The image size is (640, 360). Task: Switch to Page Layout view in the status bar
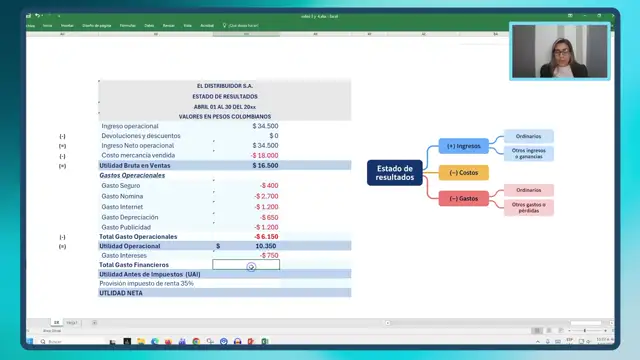coord(549,331)
